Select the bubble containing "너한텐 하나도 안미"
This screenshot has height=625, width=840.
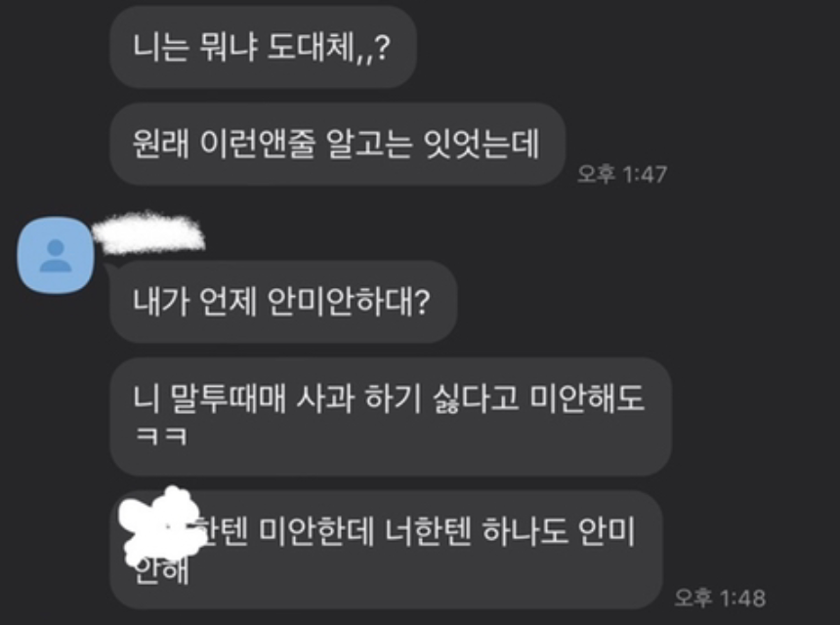[x=386, y=550]
